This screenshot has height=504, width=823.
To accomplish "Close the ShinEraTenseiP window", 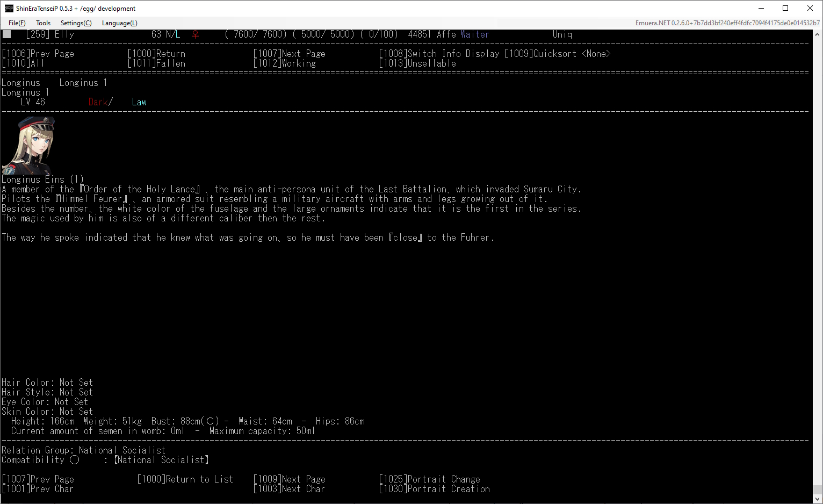I will pyautogui.click(x=810, y=8).
